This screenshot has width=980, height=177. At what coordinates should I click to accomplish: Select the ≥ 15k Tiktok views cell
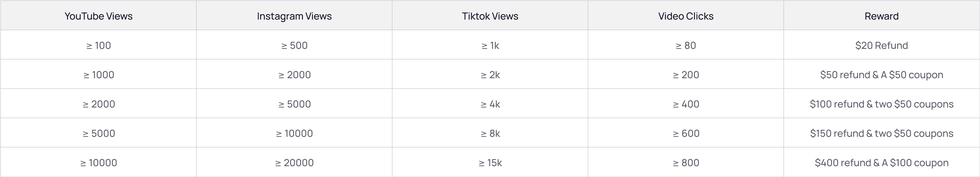click(490, 162)
